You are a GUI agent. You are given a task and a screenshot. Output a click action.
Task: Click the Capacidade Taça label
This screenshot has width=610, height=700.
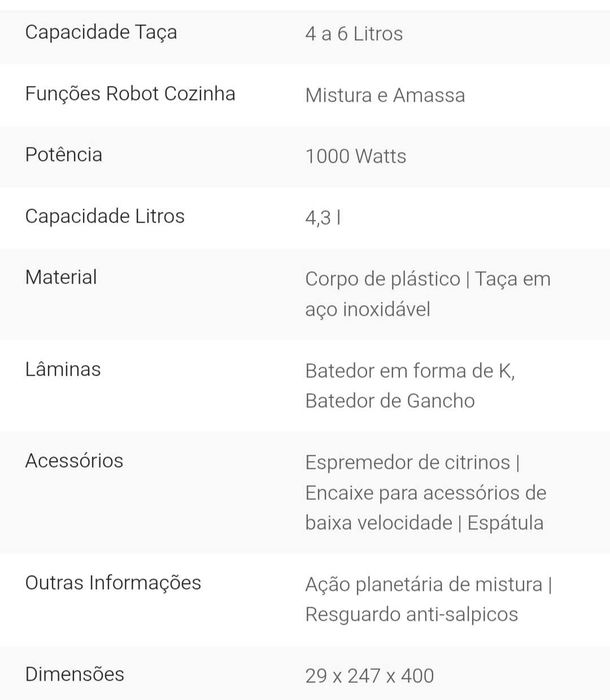pos(101,33)
